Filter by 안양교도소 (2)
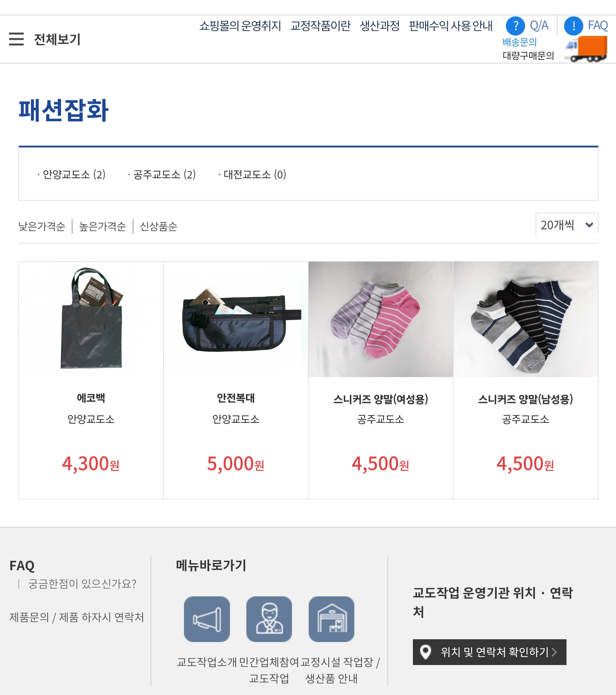This screenshot has height=695, width=616. pos(72,174)
